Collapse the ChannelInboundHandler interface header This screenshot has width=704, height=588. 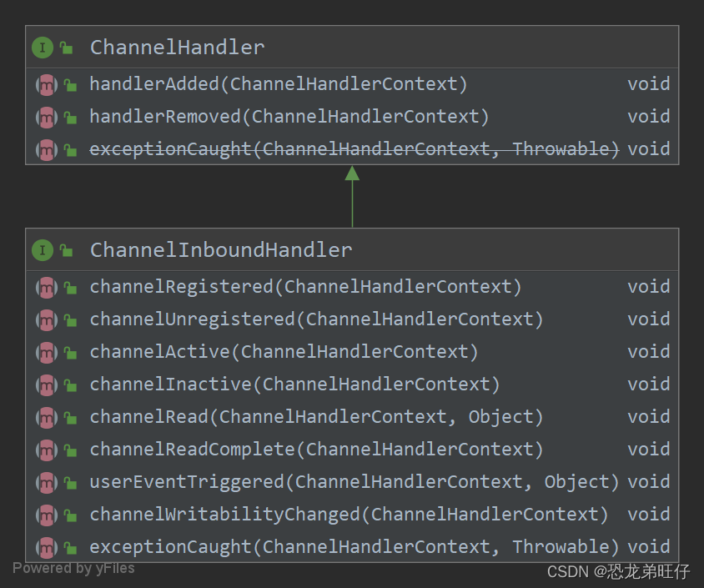[x=221, y=250]
